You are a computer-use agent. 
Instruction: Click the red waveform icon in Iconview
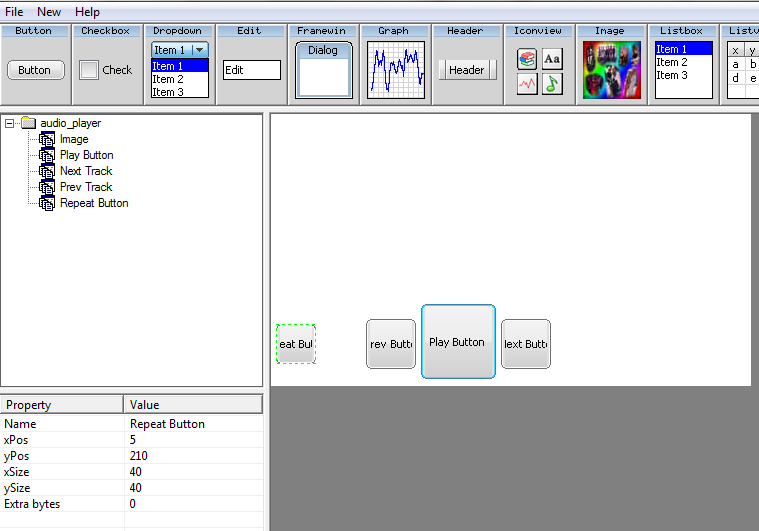pos(527,84)
